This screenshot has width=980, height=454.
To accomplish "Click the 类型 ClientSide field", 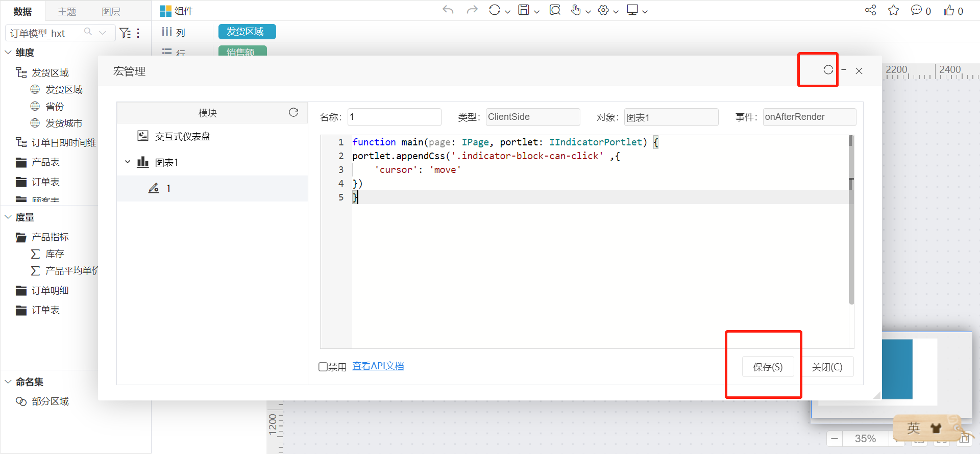I will tap(532, 117).
